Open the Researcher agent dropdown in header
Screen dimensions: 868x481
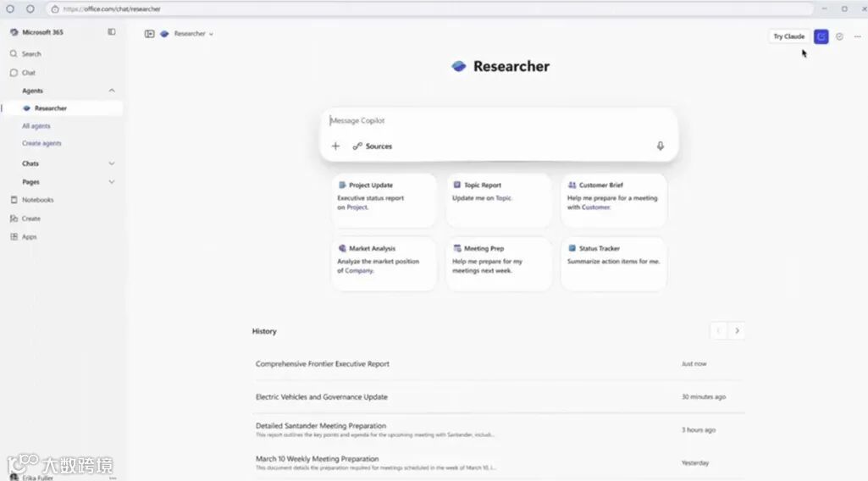(193, 34)
